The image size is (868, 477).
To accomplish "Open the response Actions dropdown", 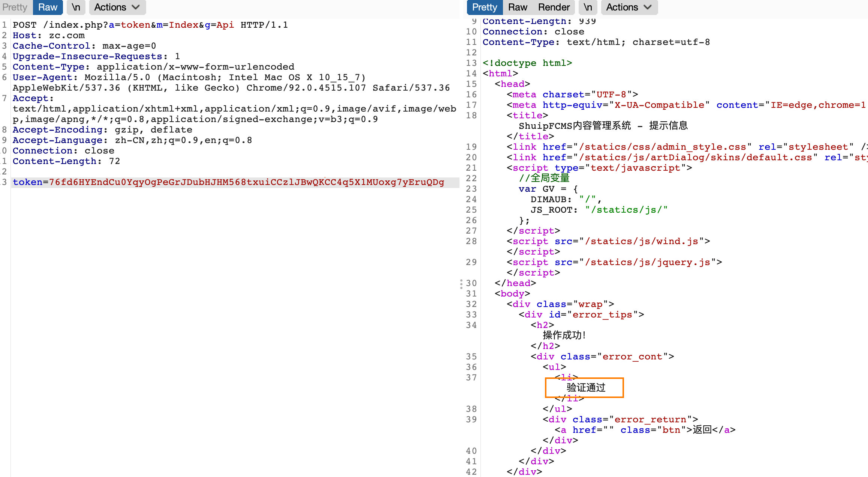I will pos(629,7).
